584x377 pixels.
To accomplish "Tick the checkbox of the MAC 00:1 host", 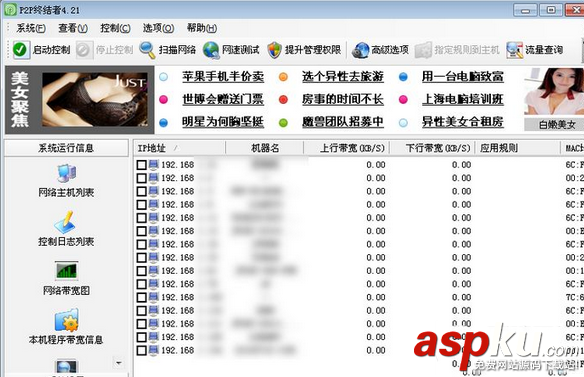I will 141,271.
